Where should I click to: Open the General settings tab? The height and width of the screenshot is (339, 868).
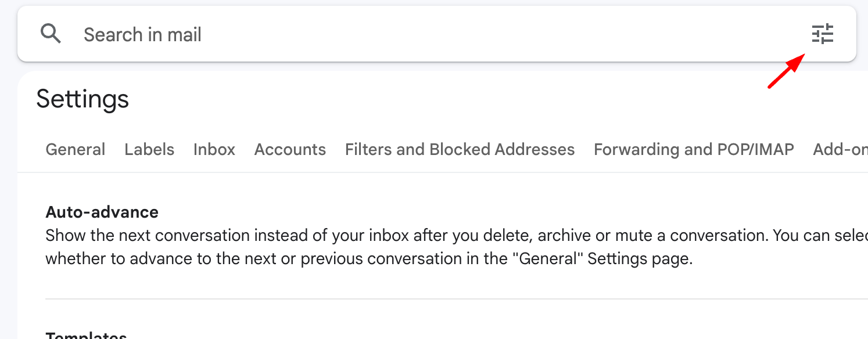76,150
